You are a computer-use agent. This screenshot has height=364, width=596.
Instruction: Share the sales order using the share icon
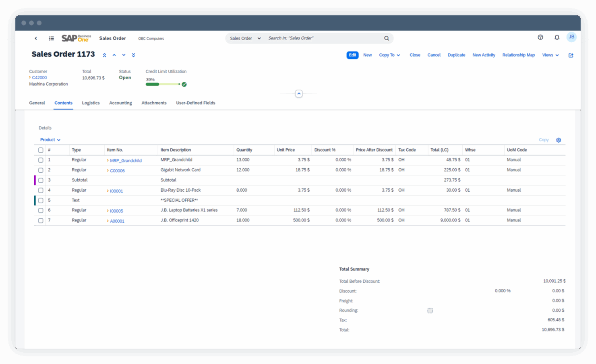coord(571,55)
